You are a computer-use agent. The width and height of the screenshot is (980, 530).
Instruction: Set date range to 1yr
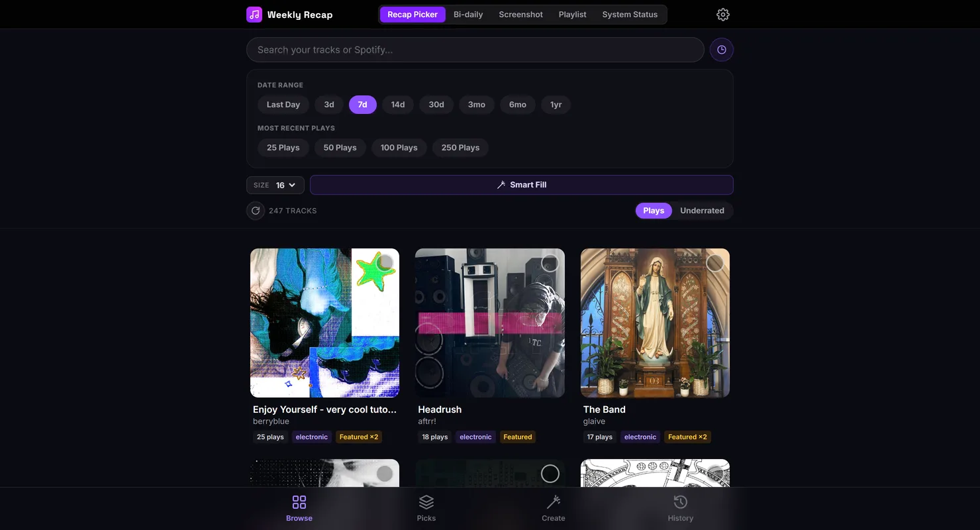click(556, 105)
